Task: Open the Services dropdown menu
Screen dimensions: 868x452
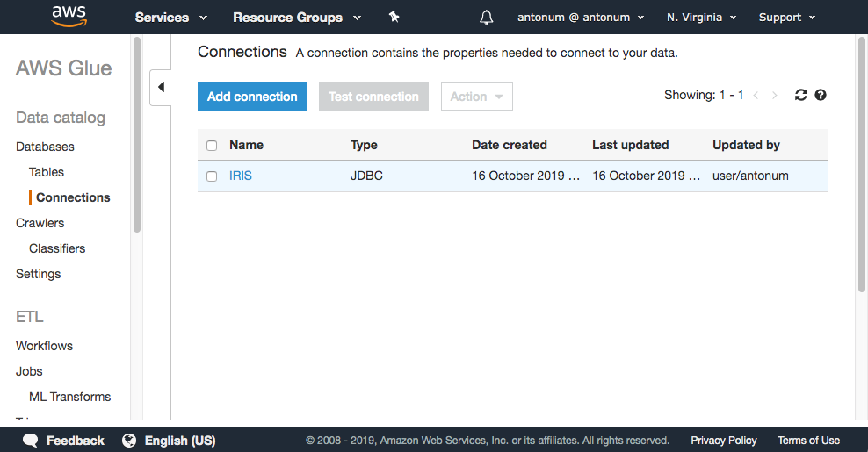Action: pos(171,18)
